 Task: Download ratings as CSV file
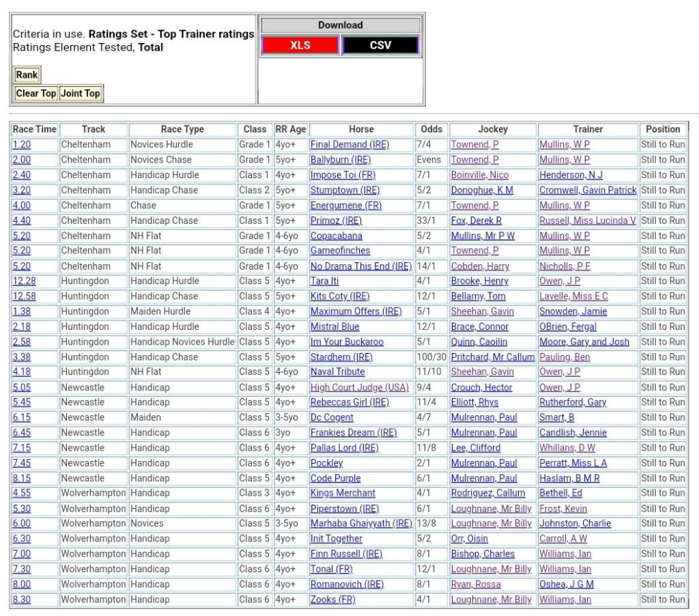(380, 45)
